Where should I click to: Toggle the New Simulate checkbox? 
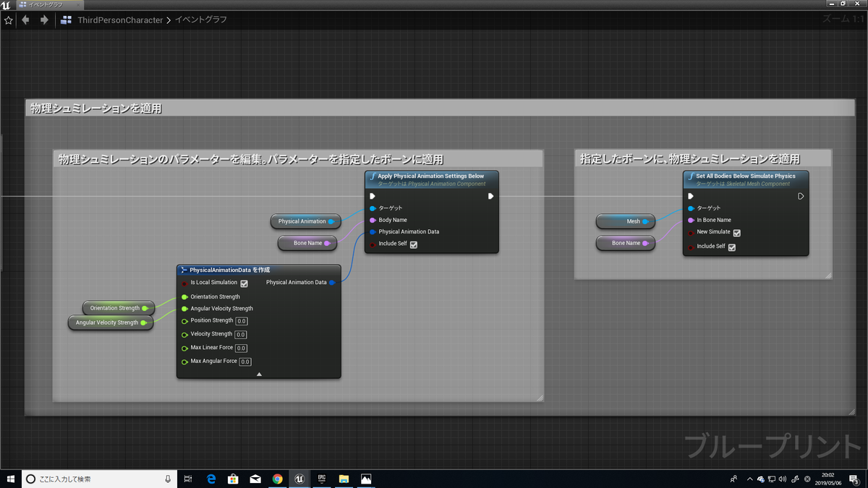coord(736,233)
